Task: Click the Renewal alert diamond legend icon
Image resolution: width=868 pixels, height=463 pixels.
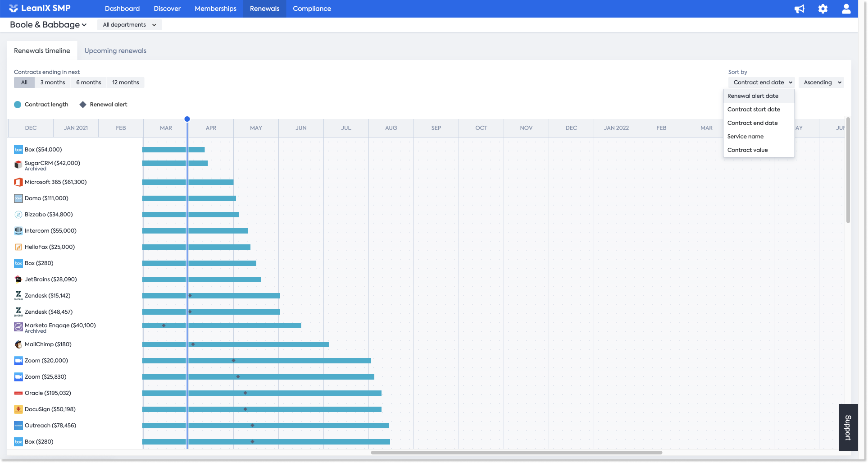Action: point(83,105)
